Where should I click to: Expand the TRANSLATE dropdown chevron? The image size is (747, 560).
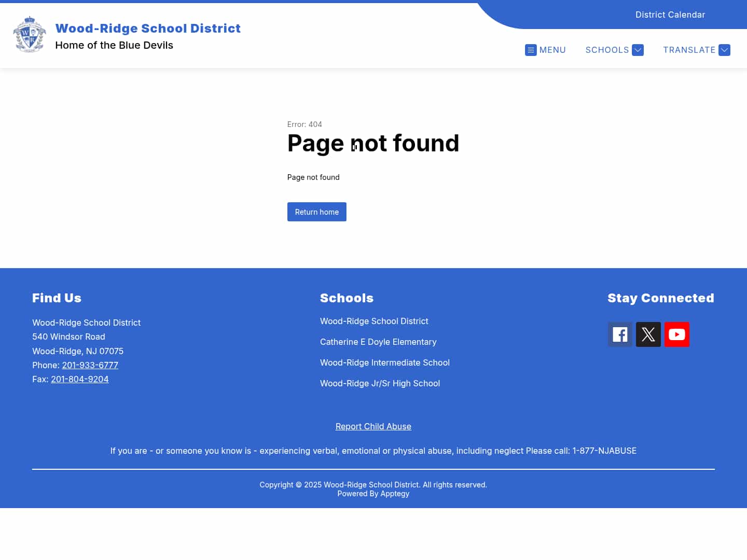pos(725,50)
